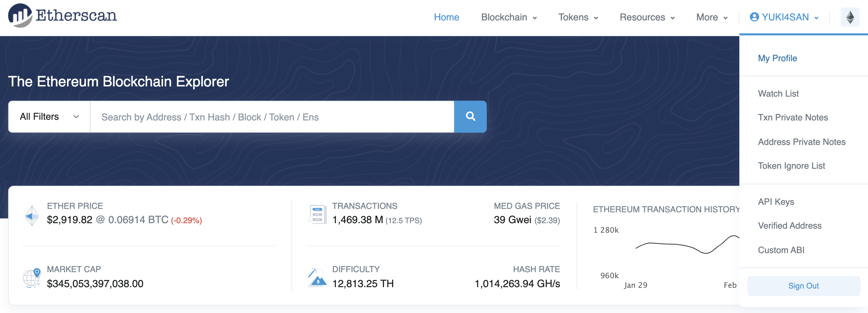This screenshot has height=313, width=868.
Task: Click the user avatar icon beside YUKI4SAN
Action: [754, 17]
